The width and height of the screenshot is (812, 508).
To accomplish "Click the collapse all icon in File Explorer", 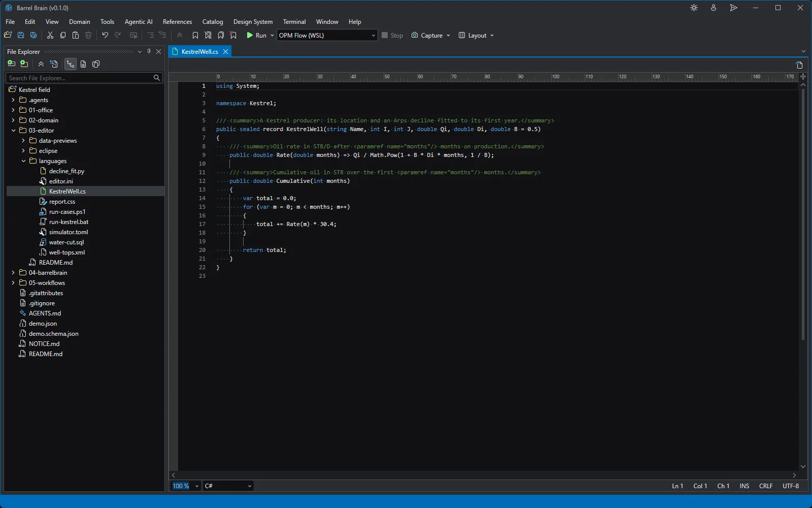I will [x=41, y=64].
